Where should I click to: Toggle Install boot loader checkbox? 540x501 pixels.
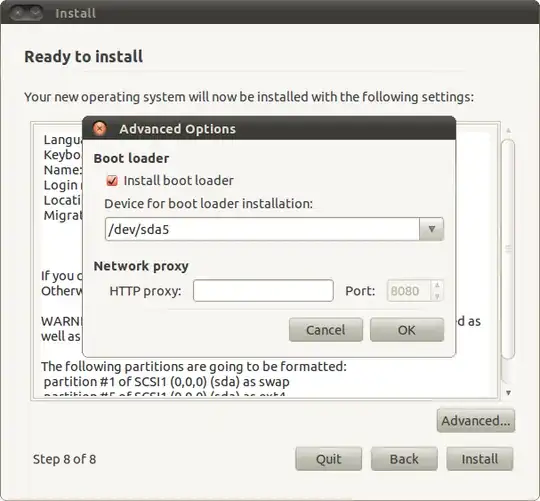click(112, 181)
